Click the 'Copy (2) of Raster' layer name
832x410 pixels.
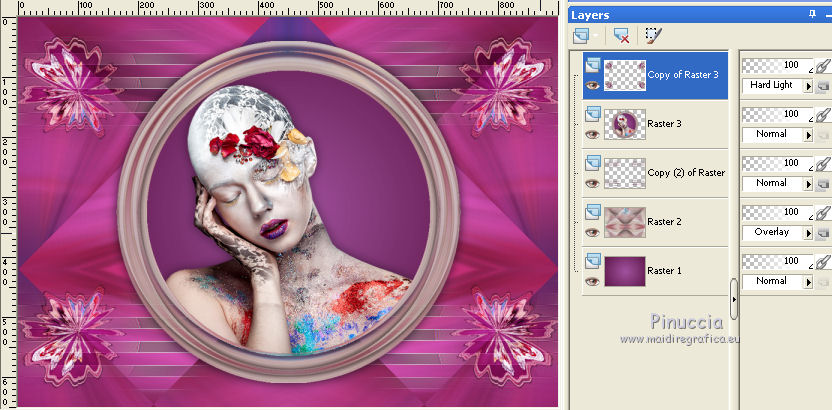pyautogui.click(x=686, y=172)
